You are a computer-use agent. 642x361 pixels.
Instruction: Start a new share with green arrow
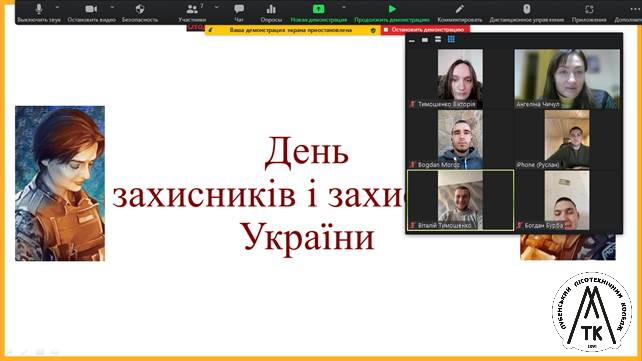319,12
